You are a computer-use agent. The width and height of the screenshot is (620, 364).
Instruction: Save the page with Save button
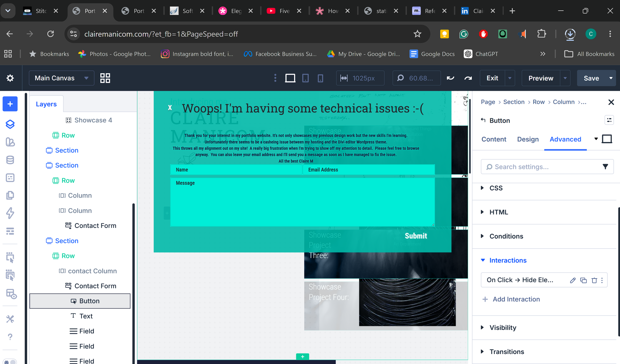coord(591,78)
